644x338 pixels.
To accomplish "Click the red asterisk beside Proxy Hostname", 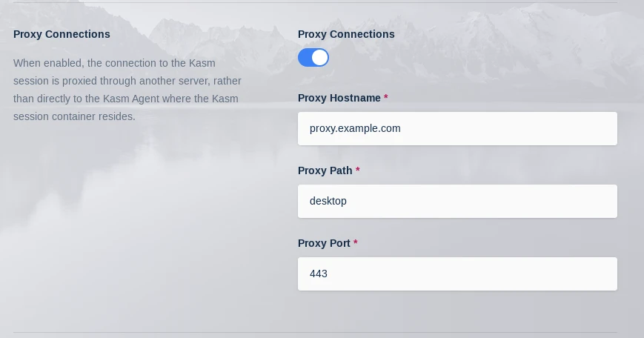I will point(386,98).
